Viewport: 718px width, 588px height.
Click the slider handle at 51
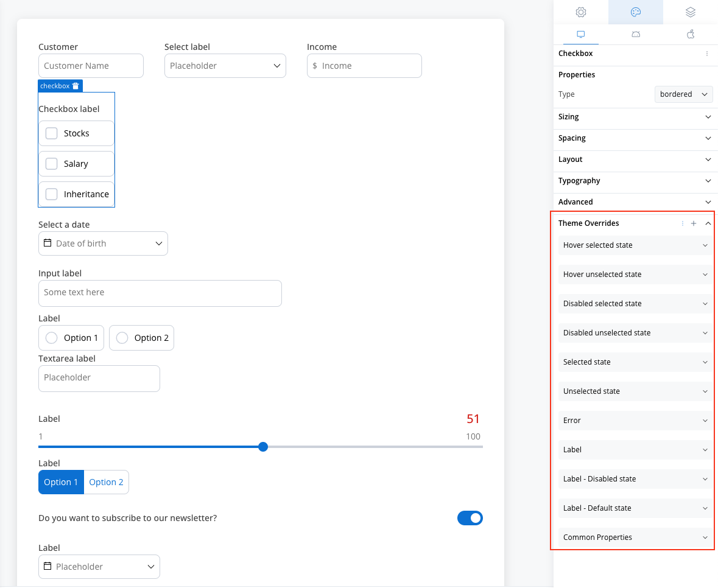[263, 447]
